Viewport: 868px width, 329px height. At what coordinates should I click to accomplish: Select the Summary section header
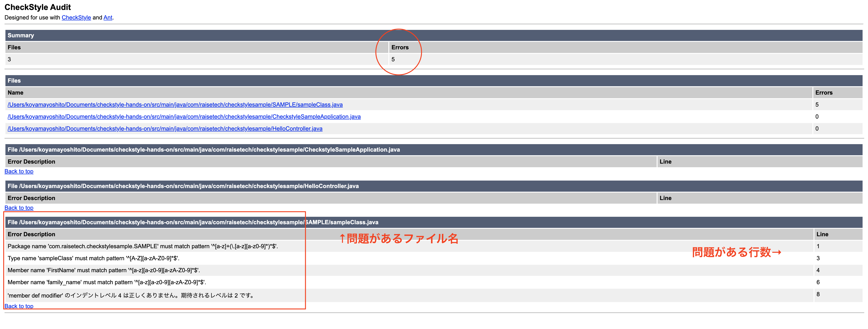click(x=21, y=35)
